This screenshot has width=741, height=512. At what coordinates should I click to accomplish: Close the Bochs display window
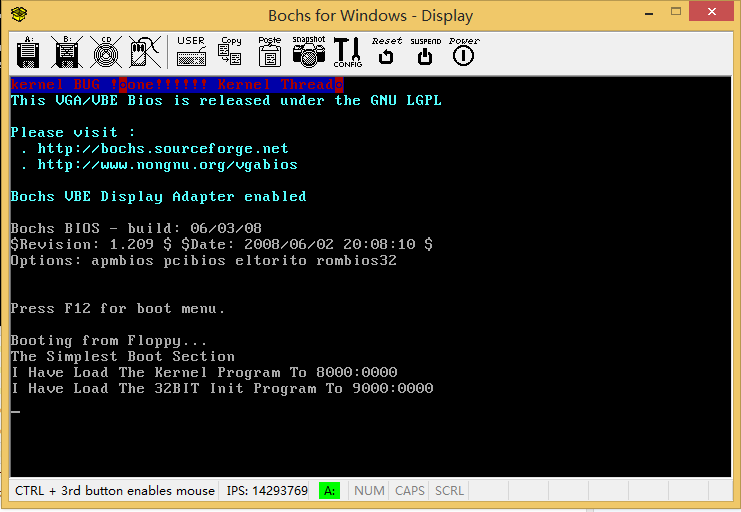pos(712,11)
